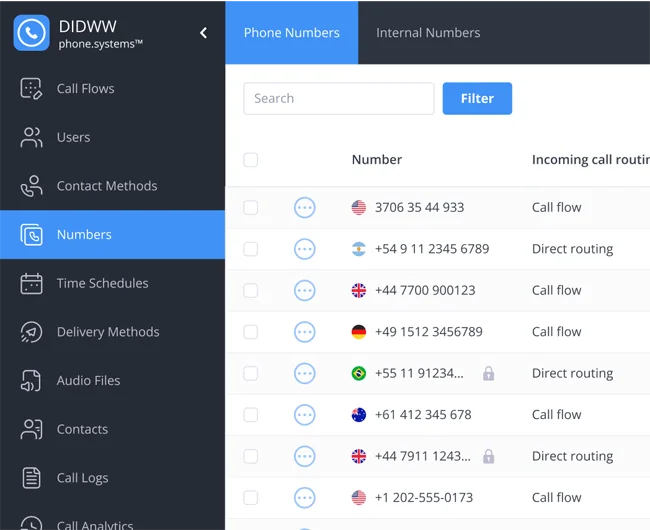Select checkbox for +49 1512 3456789
This screenshot has width=650, height=530.
[251, 332]
